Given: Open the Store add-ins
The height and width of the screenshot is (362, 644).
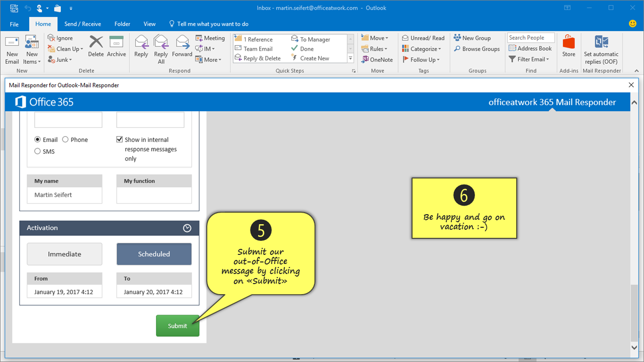Looking at the screenshot, I should (x=569, y=46).
